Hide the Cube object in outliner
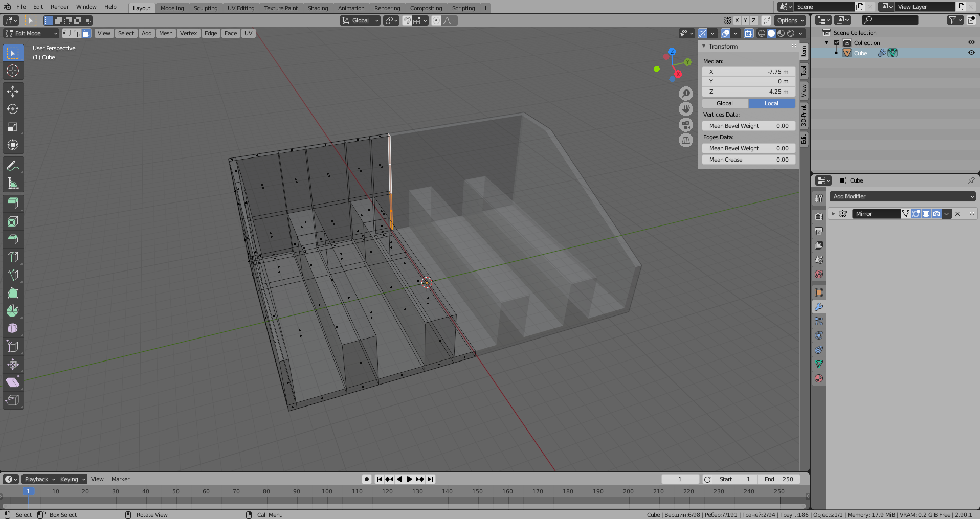 [971, 53]
